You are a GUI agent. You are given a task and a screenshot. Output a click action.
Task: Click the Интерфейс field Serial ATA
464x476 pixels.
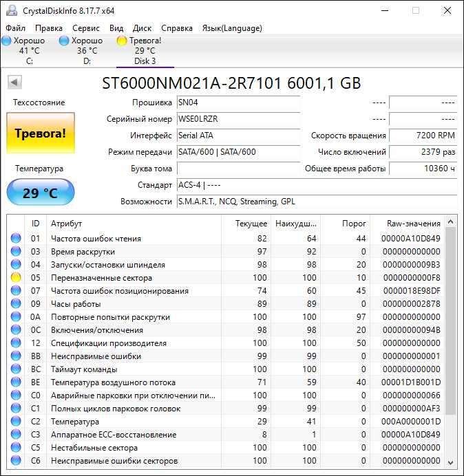pyautogui.click(x=238, y=136)
